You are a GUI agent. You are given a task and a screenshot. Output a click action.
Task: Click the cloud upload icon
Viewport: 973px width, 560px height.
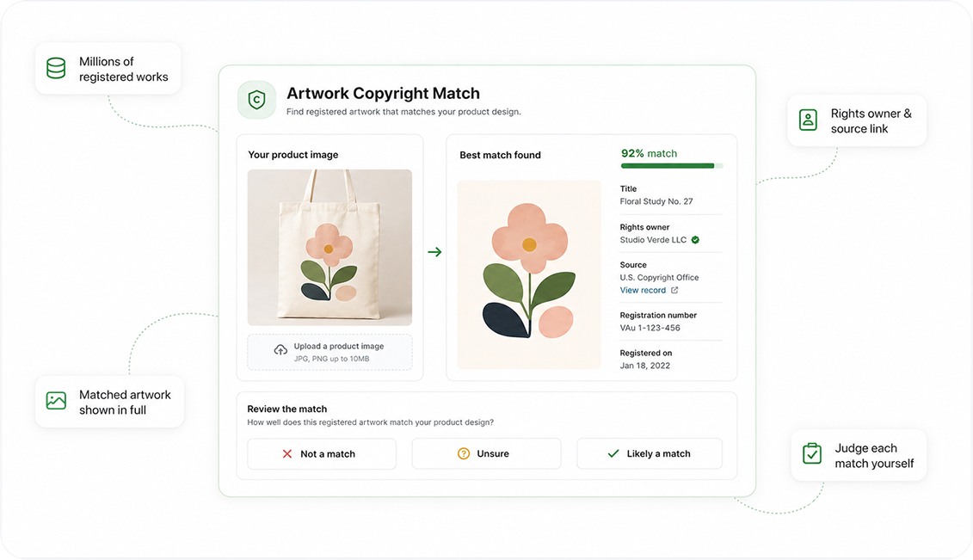280,350
